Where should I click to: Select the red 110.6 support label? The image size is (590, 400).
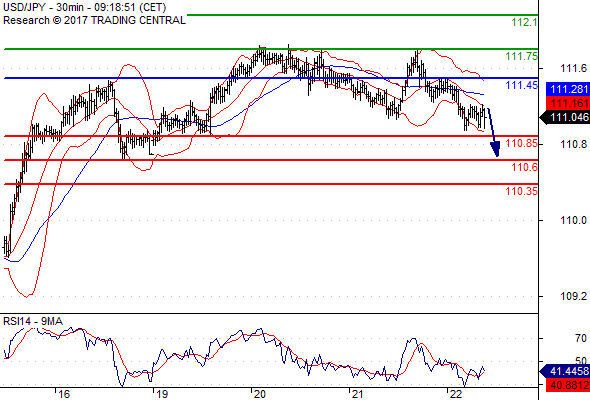[x=525, y=167]
